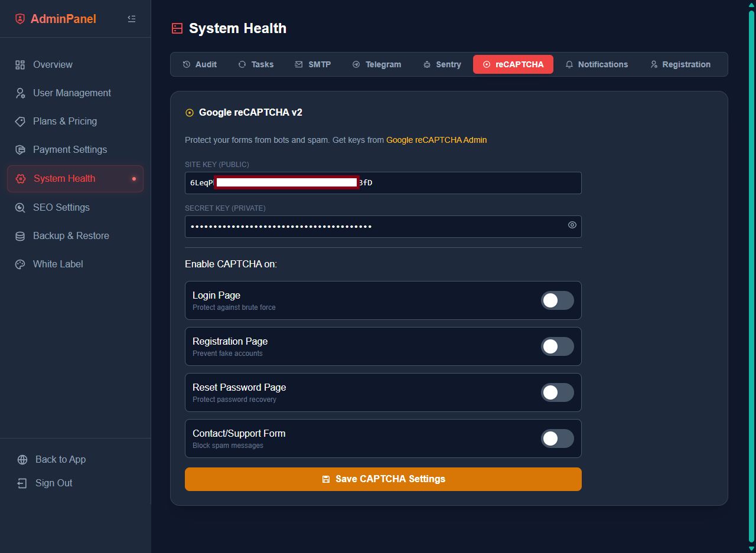Switch to the SMTP tab
This screenshot has width=756, height=553.
(x=312, y=64)
